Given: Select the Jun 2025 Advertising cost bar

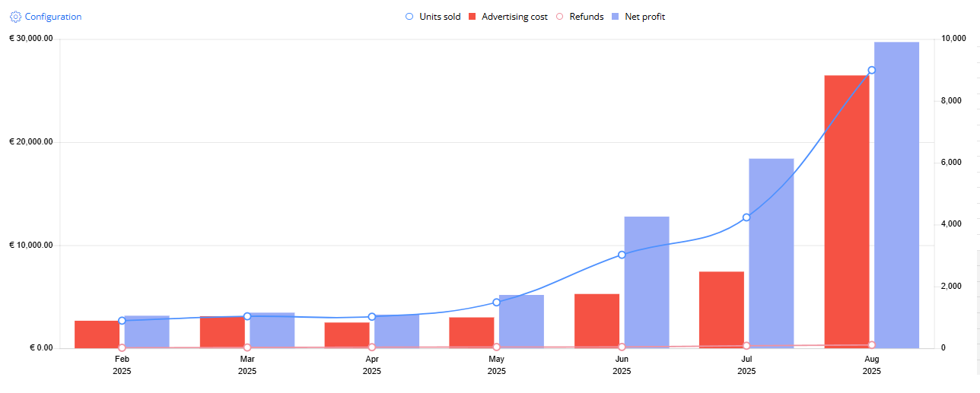Looking at the screenshot, I should (597, 321).
